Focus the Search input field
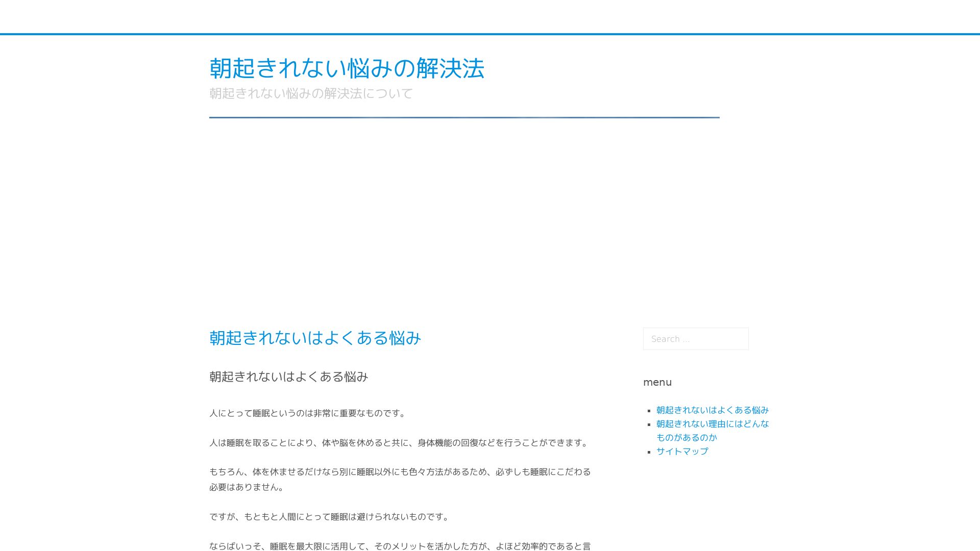This screenshot has height=551, width=980. pos(695,339)
